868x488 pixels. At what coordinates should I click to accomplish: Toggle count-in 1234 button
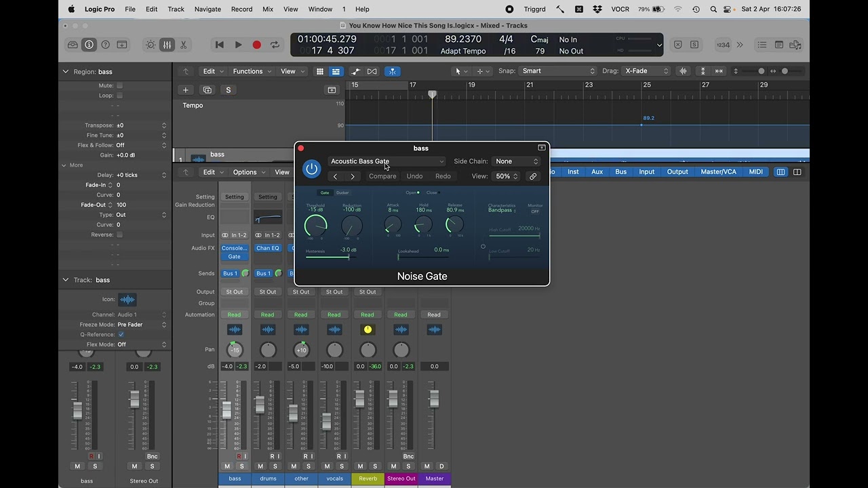coord(723,45)
